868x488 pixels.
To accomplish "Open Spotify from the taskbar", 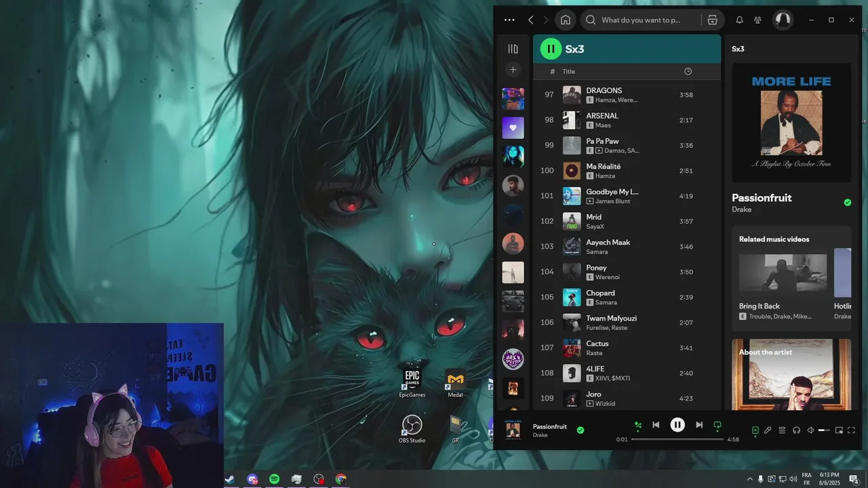I will point(274,479).
